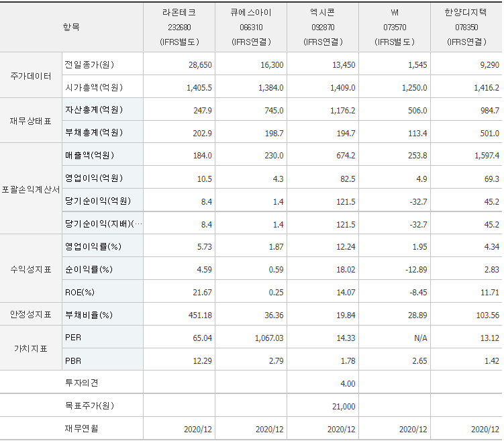Click the 라온테크 232680 column header
This screenshot has width=504, height=441.
pyautogui.click(x=179, y=27)
